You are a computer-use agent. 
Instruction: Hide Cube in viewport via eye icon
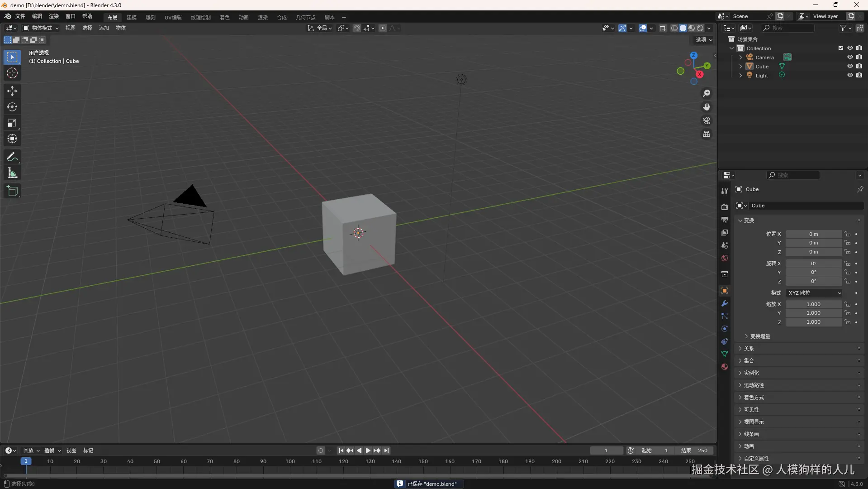(x=850, y=66)
